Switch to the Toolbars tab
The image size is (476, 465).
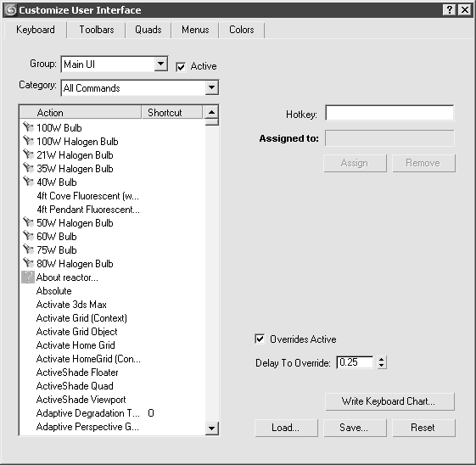(97, 30)
